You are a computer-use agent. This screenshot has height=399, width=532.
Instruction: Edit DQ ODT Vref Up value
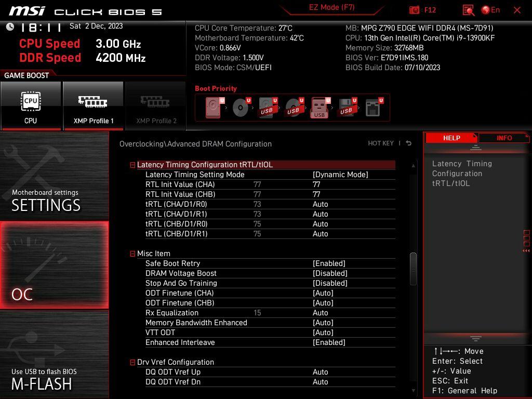coord(320,372)
